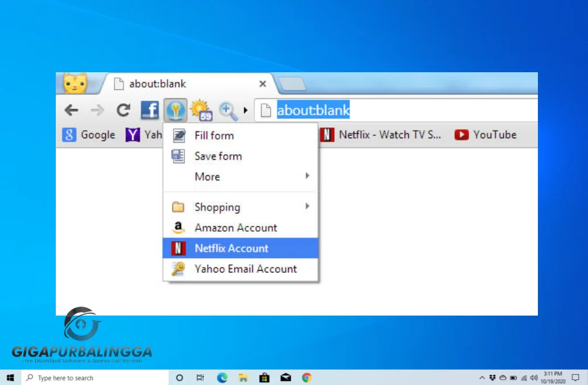Click the weather extension icon showing 59

pyautogui.click(x=202, y=110)
